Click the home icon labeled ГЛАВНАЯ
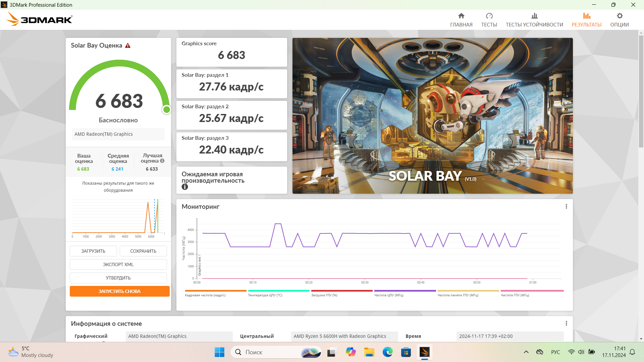The width and height of the screenshot is (644, 362). pyautogui.click(x=461, y=16)
